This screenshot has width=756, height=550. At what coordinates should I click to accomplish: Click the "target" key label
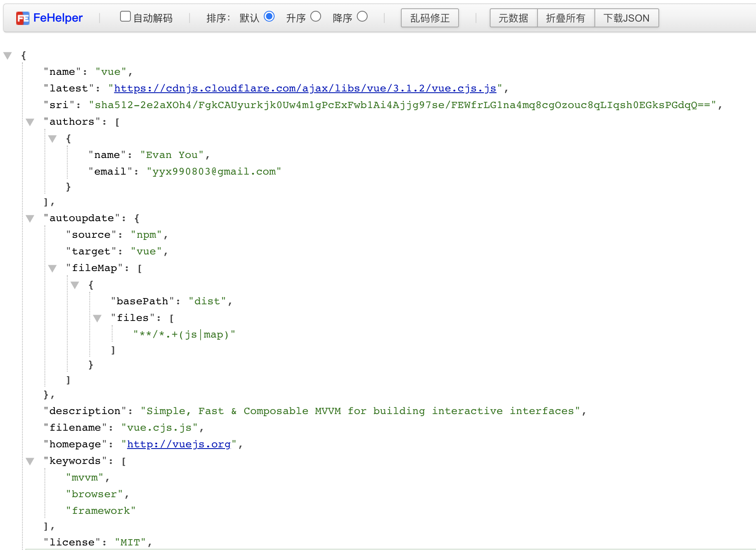[x=91, y=252]
